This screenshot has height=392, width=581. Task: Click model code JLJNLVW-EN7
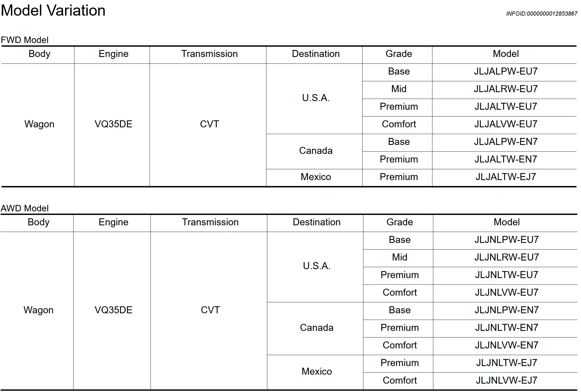(x=506, y=345)
